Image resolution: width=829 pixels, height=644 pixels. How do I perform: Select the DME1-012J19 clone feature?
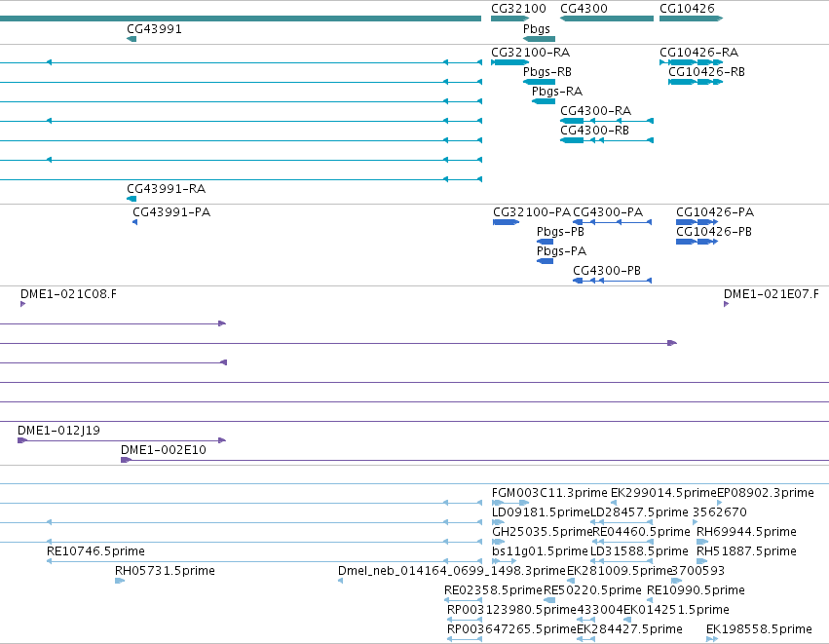[x=122, y=440]
